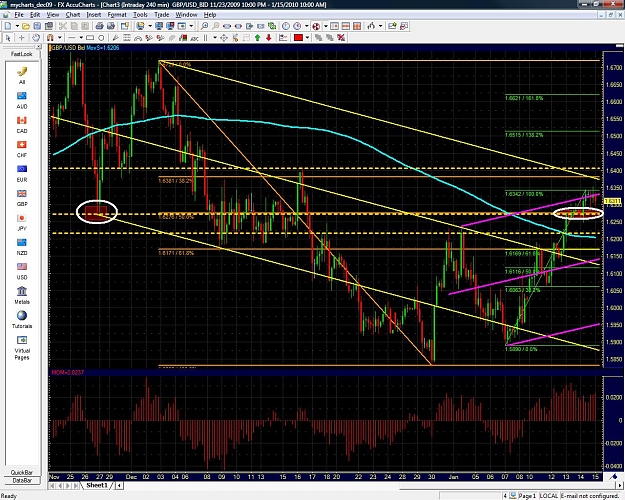Screen dimensions: 625x500
Task: Select the crosshair cursor tool
Action: click(22, 38)
